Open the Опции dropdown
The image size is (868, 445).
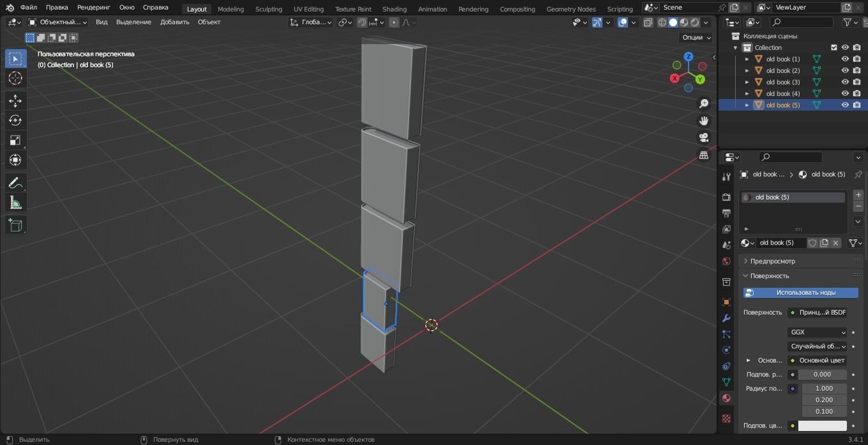click(x=696, y=37)
